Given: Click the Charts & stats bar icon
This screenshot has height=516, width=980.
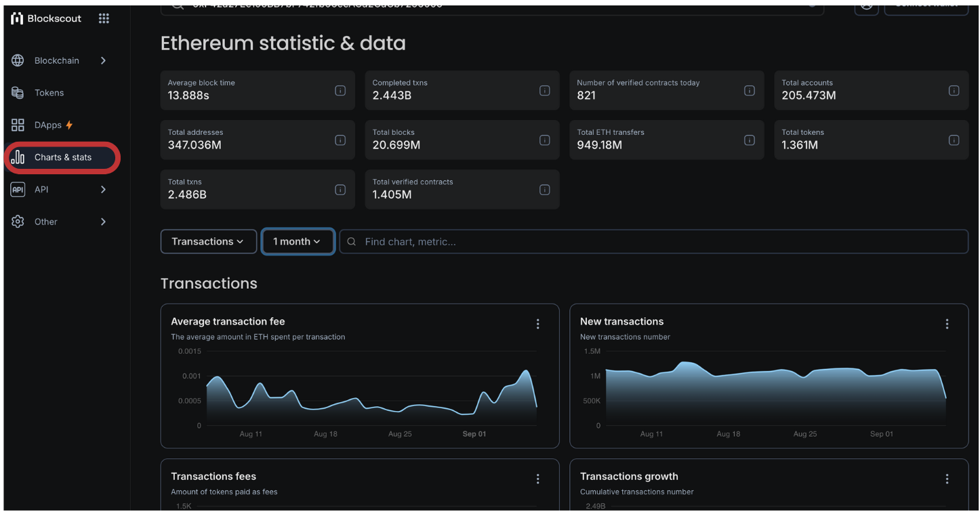Looking at the screenshot, I should (18, 157).
